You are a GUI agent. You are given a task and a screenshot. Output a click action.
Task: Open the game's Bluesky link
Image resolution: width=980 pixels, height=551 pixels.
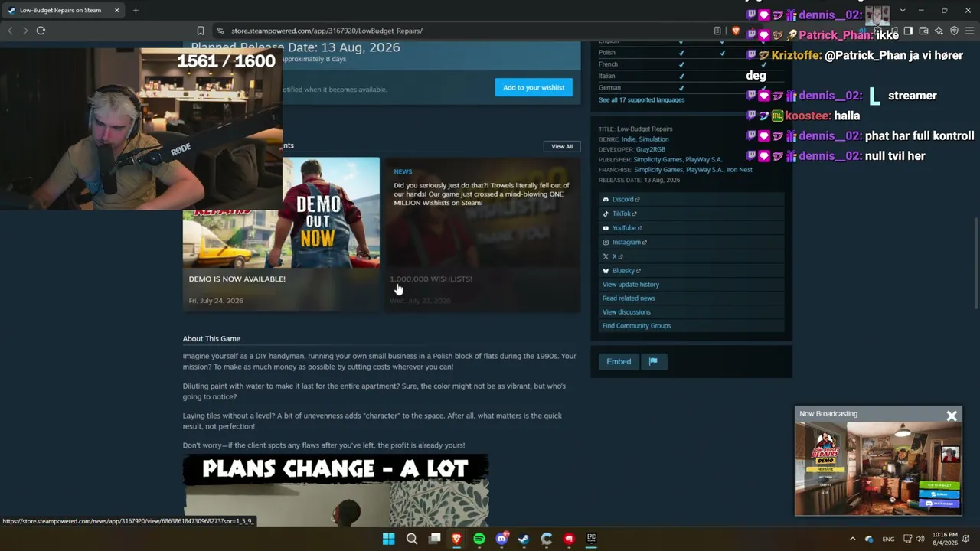624,270
